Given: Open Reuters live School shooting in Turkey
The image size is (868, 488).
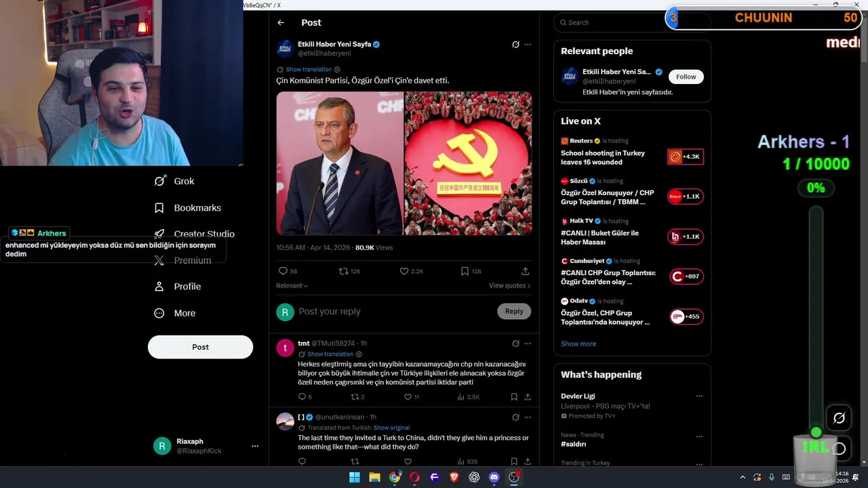Looking at the screenshot, I should point(603,158).
